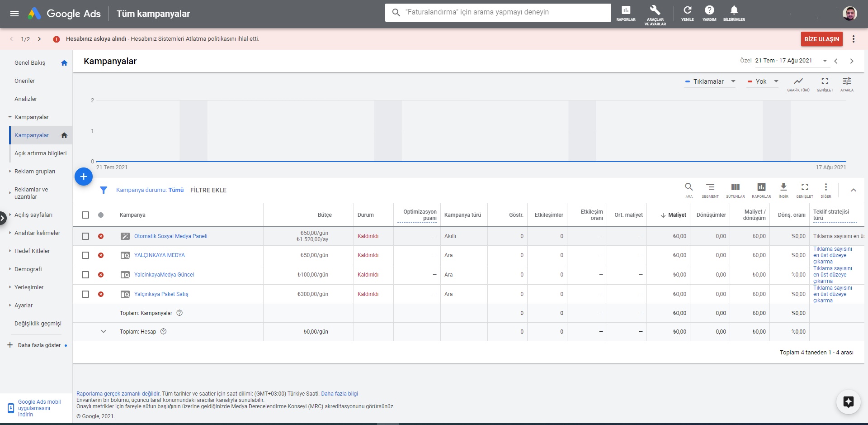This screenshot has width=868, height=425.
Task: Open Öneriler in the sidebar
Action: pos(24,81)
